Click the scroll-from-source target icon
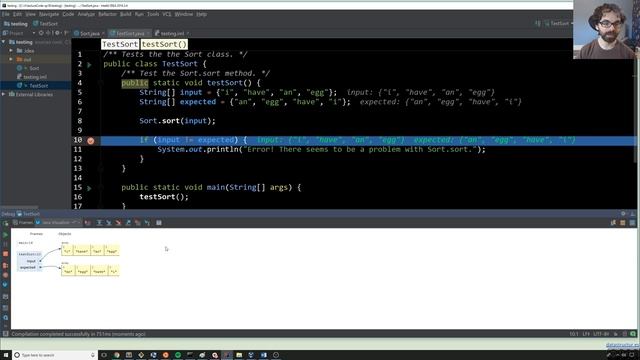 41,33
